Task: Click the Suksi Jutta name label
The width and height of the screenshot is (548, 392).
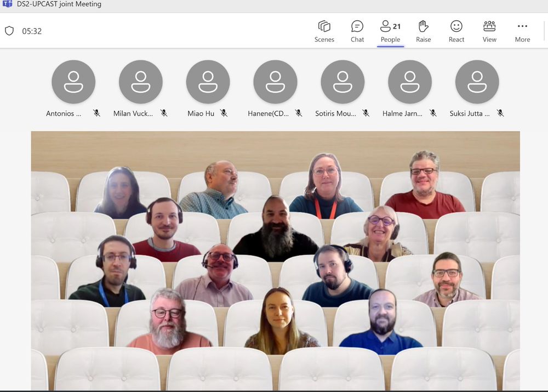Action: coord(470,113)
